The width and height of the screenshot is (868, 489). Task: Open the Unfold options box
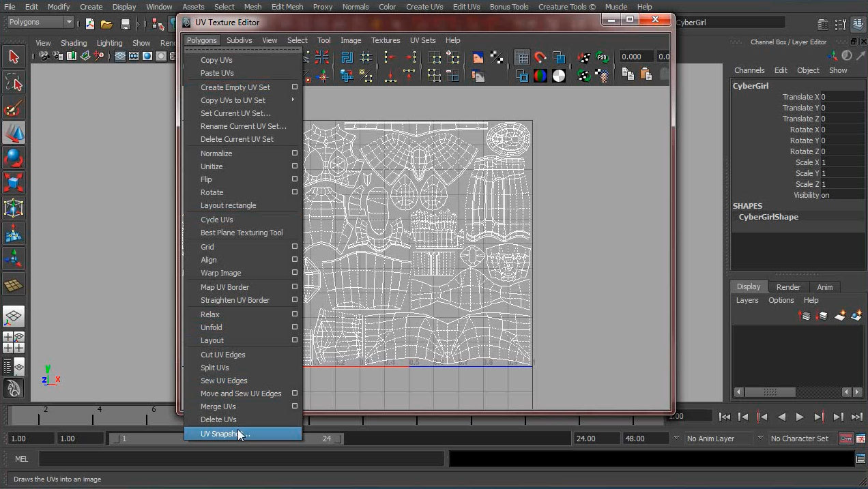point(295,327)
